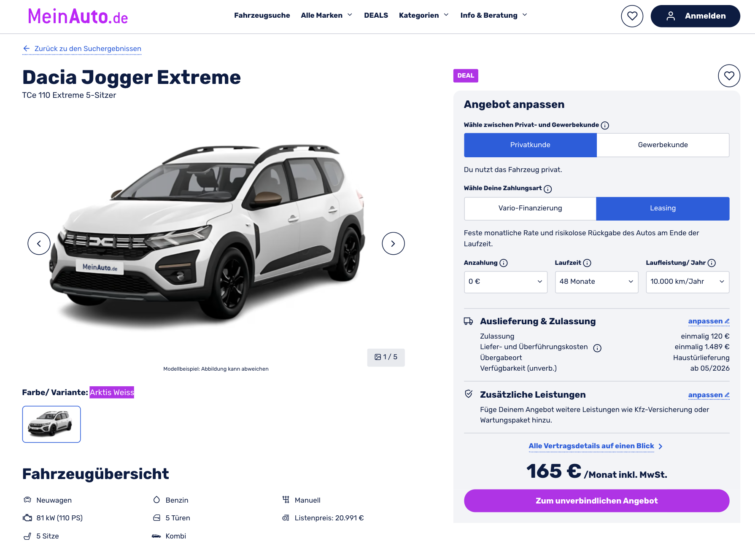Open info icon beside Anzahlung

(503, 263)
